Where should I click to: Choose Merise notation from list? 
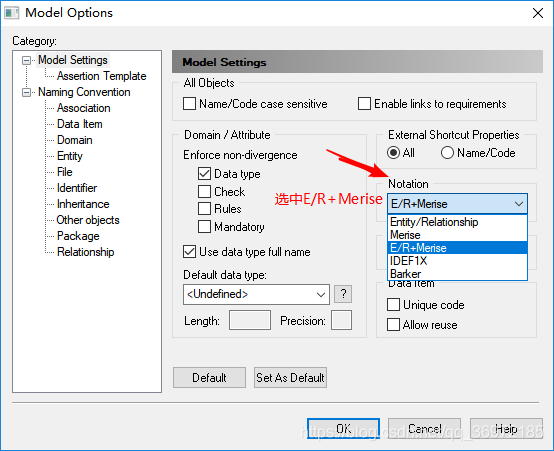click(458, 235)
